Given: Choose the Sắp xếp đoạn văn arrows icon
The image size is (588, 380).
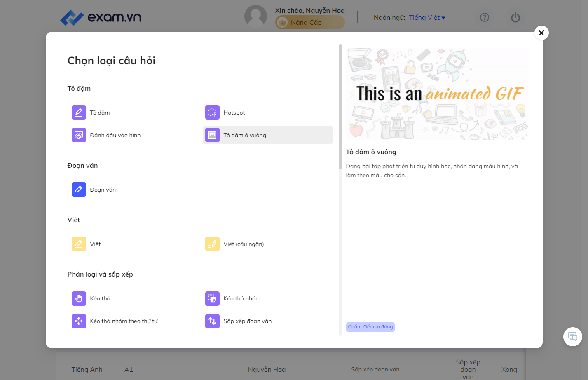Looking at the screenshot, I should point(212,321).
